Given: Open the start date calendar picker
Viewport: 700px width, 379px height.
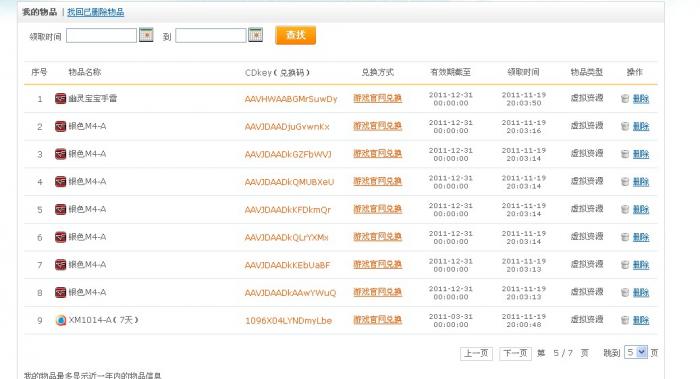Looking at the screenshot, I should (x=146, y=35).
